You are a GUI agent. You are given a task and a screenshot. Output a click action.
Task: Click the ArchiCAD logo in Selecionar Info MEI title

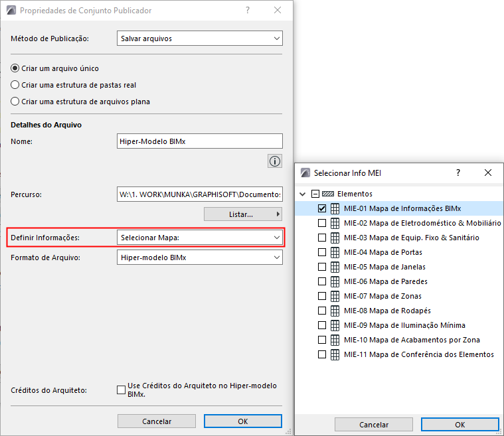coord(305,173)
